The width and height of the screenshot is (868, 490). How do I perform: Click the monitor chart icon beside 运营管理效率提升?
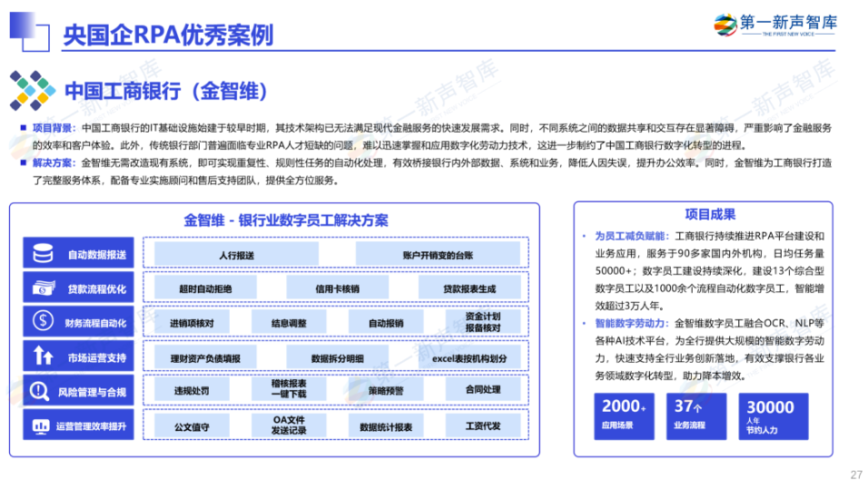tap(41, 426)
